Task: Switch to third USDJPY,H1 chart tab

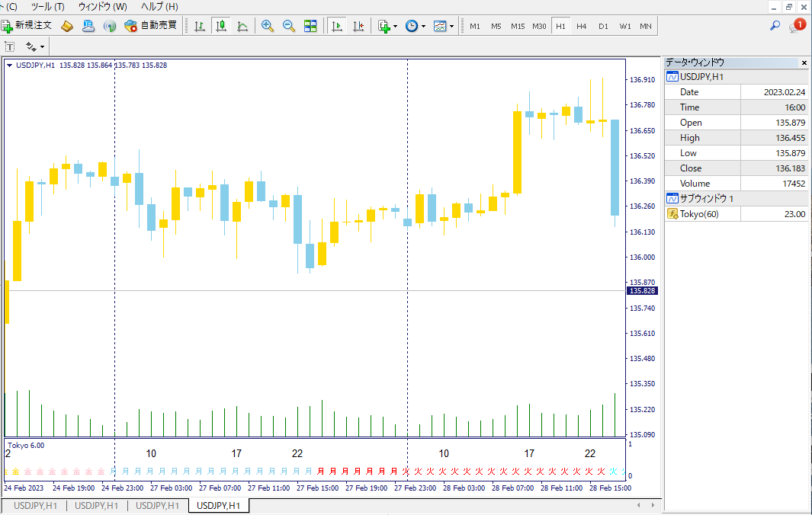Action: coord(157,506)
